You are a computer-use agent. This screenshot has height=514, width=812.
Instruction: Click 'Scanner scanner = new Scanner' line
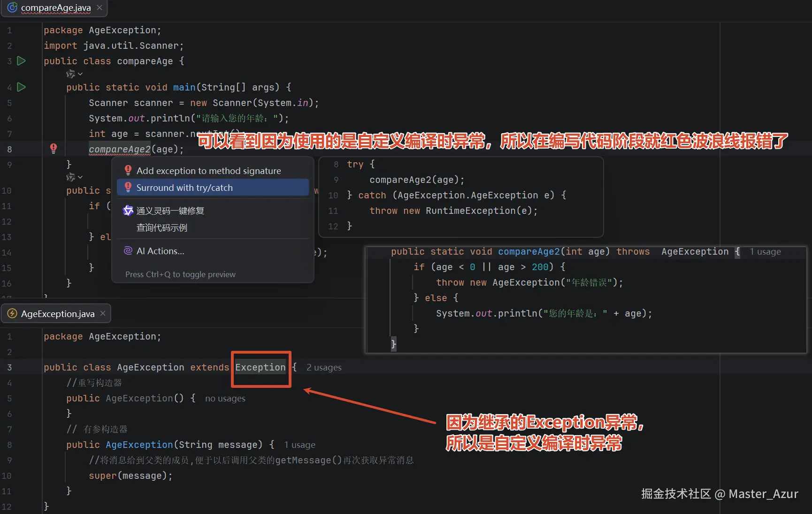click(204, 103)
